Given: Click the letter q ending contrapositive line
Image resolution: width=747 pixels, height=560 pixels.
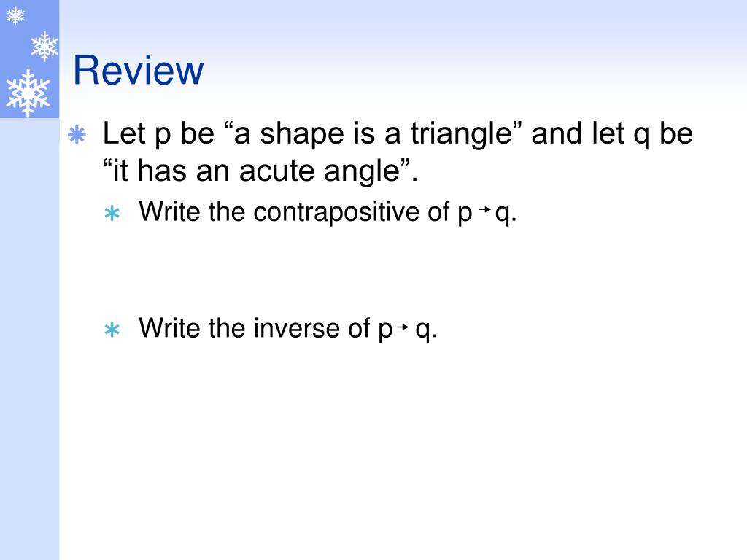Looking at the screenshot, I should (503, 214).
